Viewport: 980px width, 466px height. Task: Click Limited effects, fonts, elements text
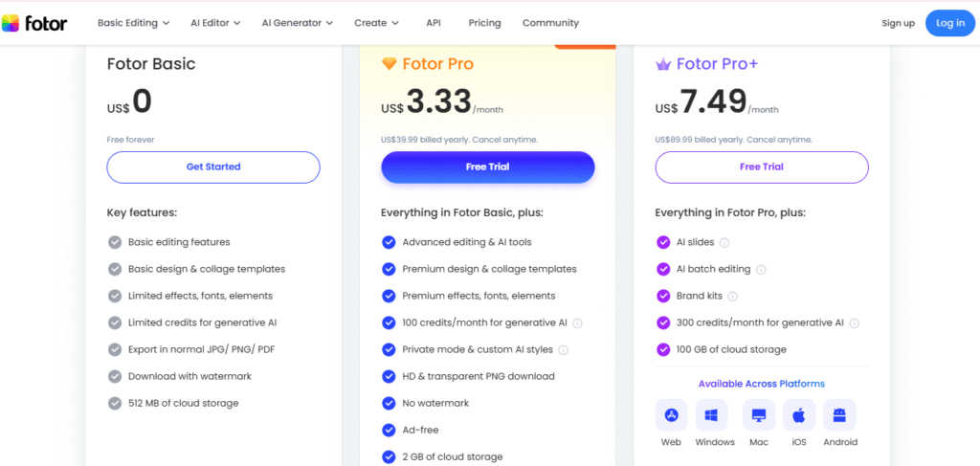coord(201,296)
